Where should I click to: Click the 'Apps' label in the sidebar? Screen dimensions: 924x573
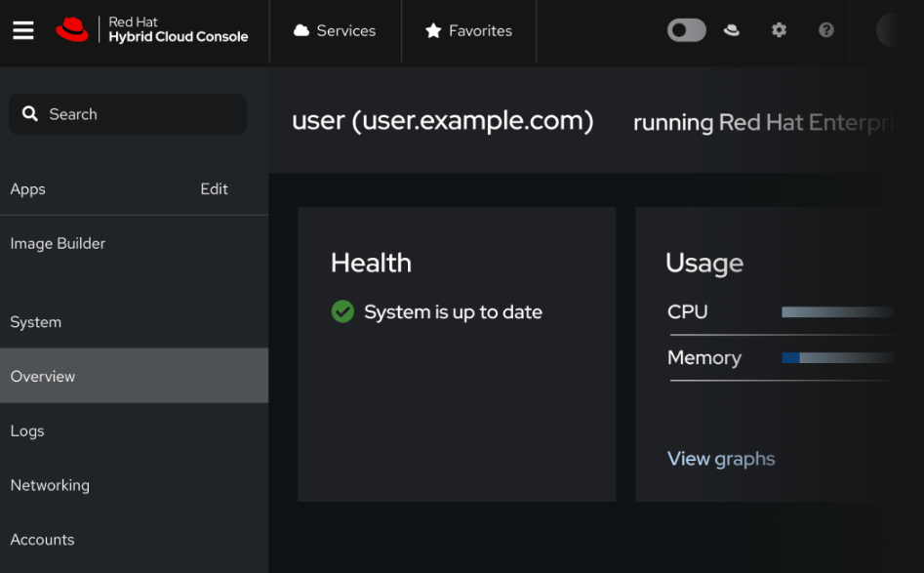[x=27, y=189]
